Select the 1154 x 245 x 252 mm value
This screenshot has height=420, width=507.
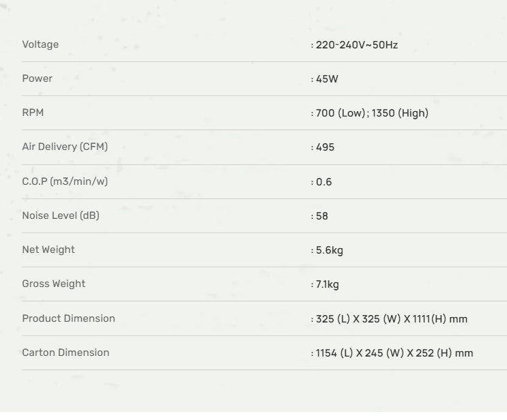coord(394,353)
